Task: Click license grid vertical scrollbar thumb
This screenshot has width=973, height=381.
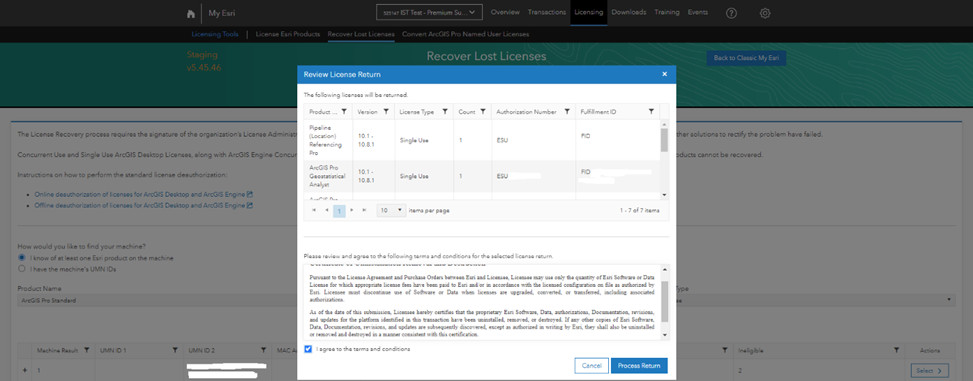Action: tap(664, 140)
